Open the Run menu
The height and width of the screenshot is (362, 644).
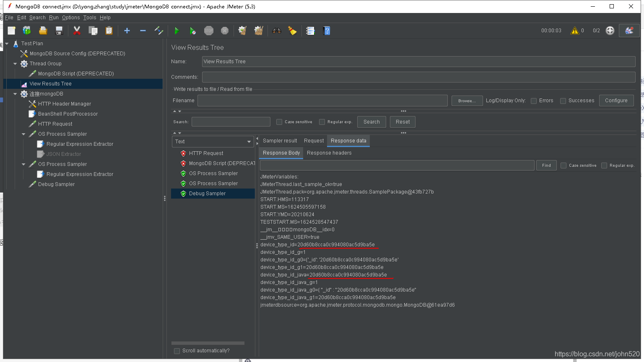pos(54,18)
